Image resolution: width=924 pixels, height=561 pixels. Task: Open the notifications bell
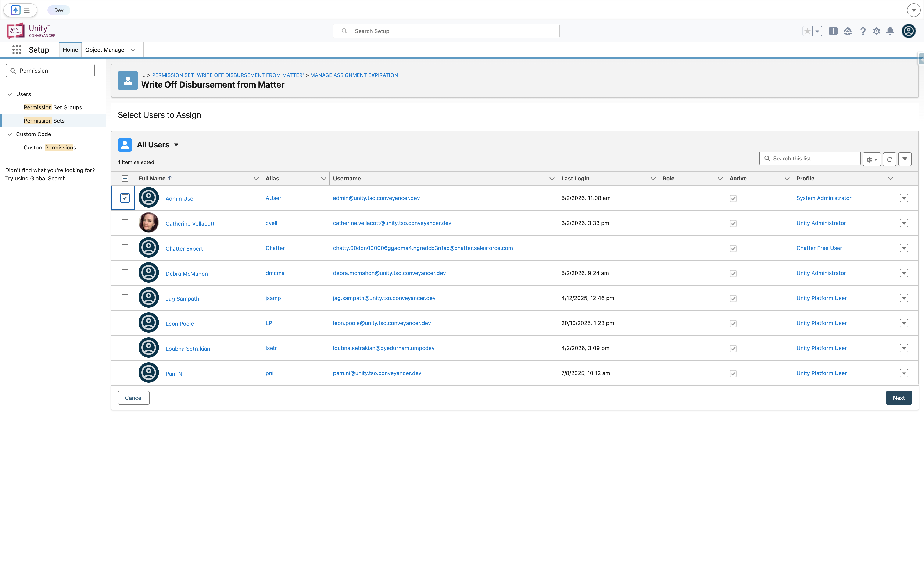point(890,31)
